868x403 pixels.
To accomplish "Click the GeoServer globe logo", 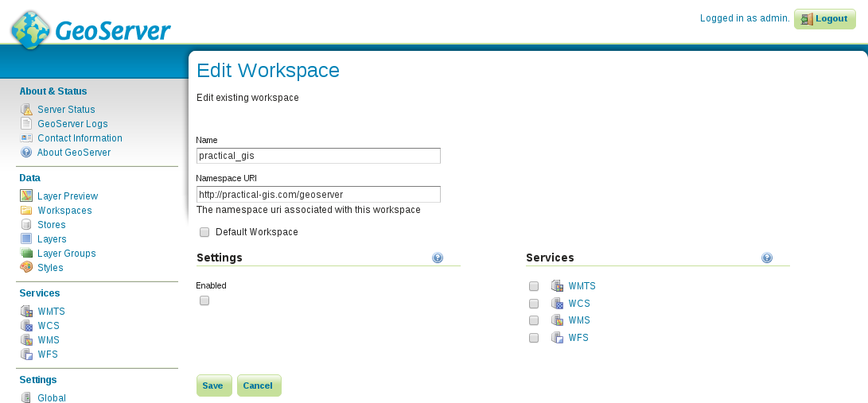I will pos(30,30).
